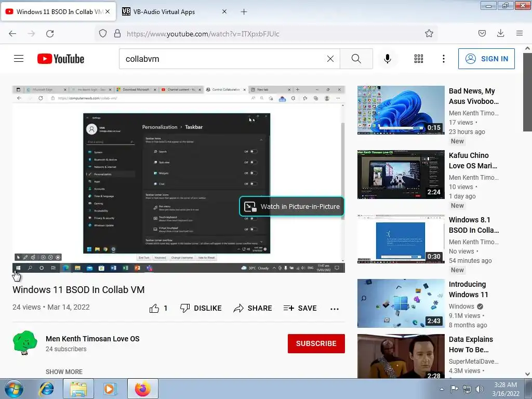Switch to VB-Audio Virtual Apps tab
Image resolution: width=532 pixels, height=399 pixels.
[x=174, y=11]
